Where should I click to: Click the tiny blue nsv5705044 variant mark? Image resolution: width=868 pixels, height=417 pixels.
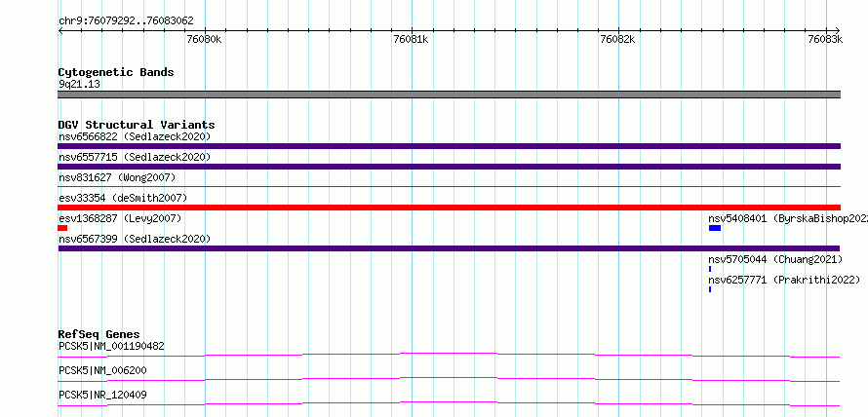(710, 269)
